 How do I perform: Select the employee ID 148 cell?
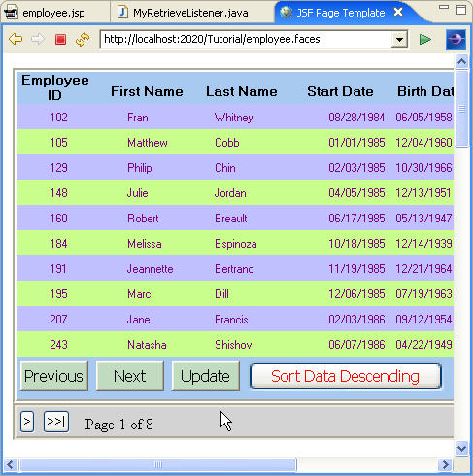point(58,193)
